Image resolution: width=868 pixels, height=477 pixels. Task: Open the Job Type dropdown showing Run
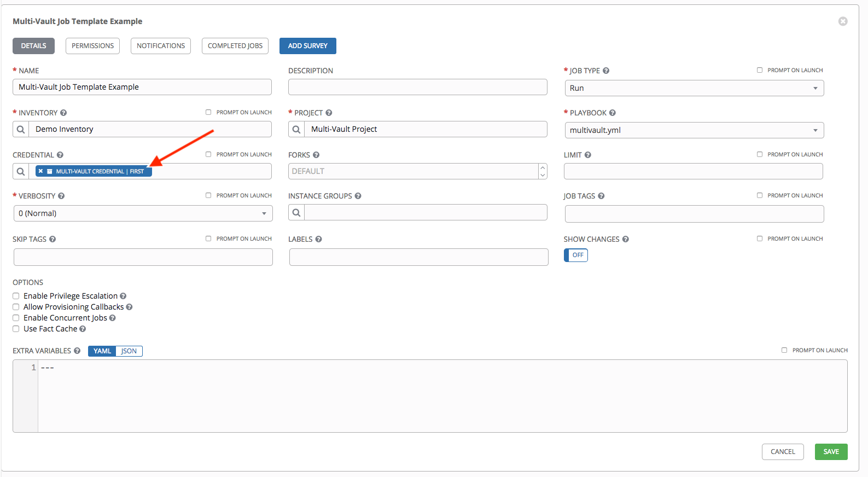(x=694, y=88)
